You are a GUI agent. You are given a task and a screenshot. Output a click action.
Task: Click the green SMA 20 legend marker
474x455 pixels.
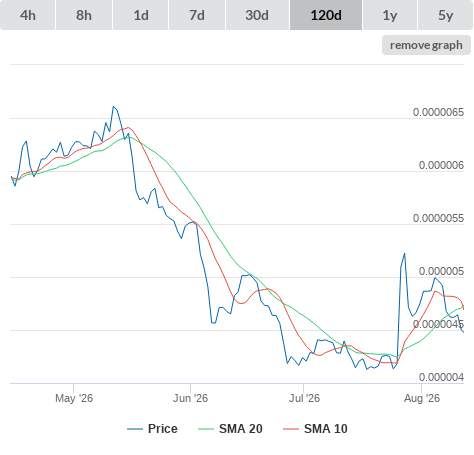206,429
